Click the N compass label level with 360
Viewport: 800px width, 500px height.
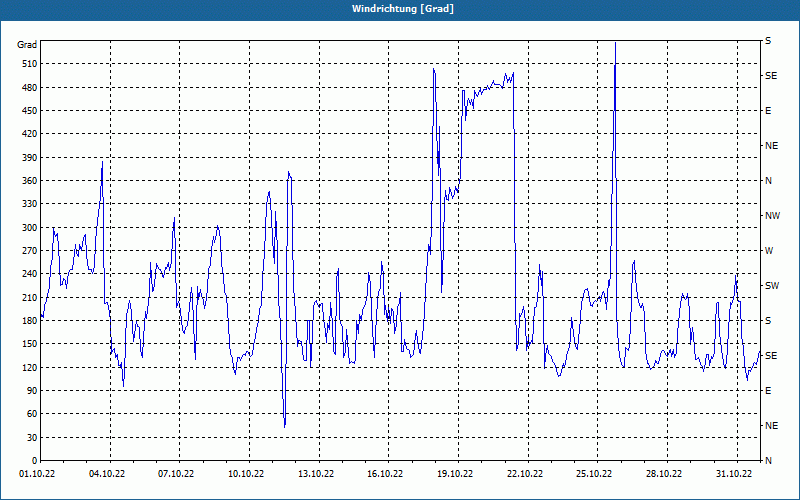[768, 181]
